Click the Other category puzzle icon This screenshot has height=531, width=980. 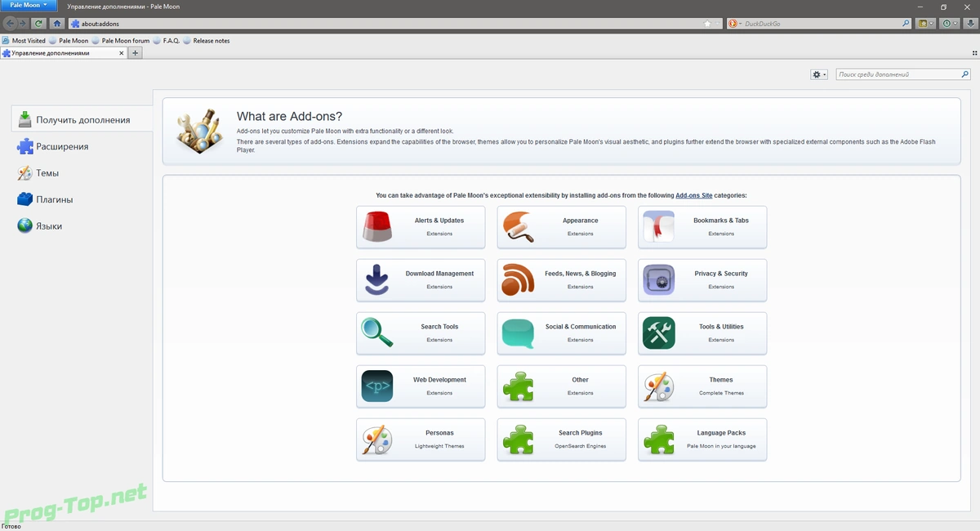click(518, 386)
